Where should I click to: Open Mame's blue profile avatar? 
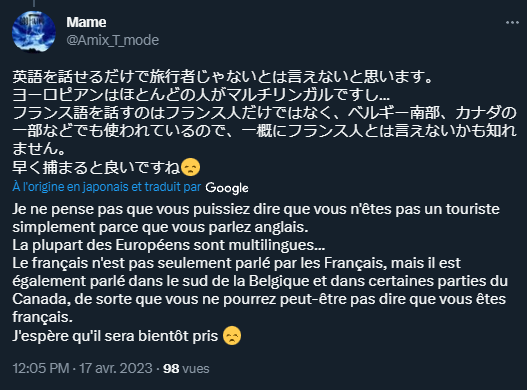[x=34, y=32]
